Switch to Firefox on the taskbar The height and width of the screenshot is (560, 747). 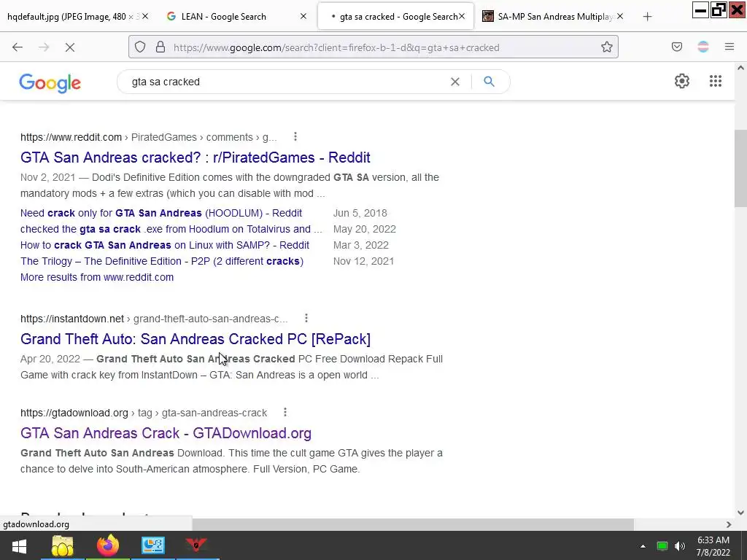tap(108, 545)
